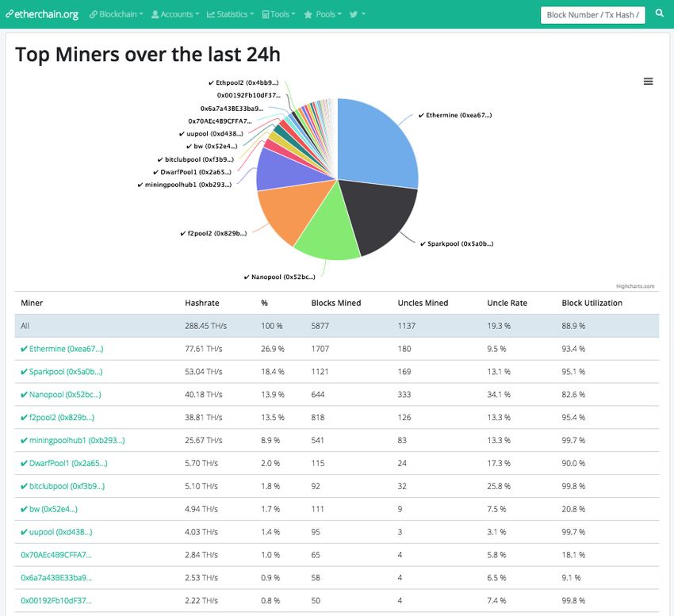
Task: Expand the Pools navigation menu
Action: click(323, 14)
